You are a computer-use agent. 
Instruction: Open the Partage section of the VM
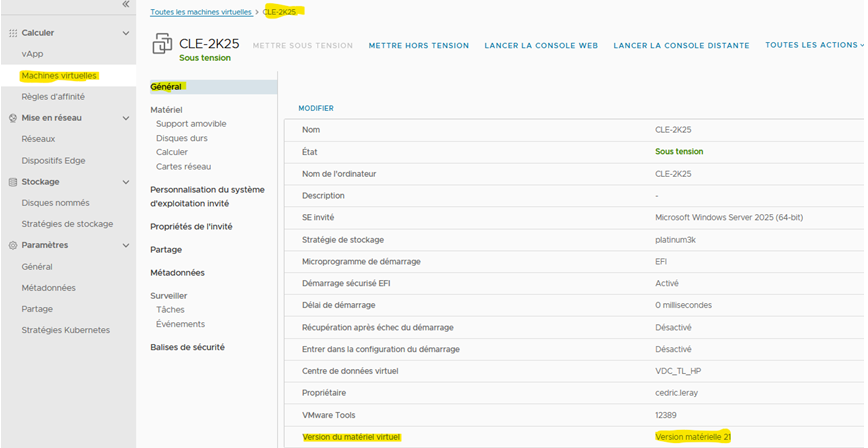coord(166,250)
